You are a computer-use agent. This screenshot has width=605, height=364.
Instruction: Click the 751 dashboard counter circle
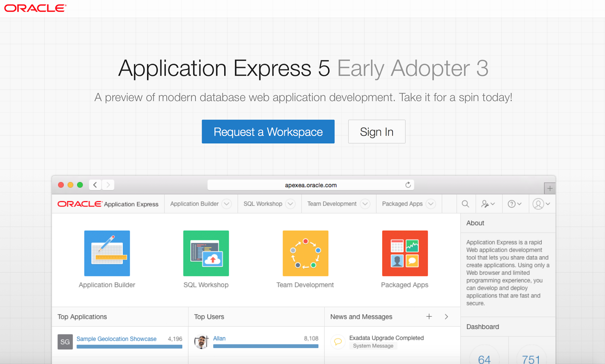[x=531, y=355]
